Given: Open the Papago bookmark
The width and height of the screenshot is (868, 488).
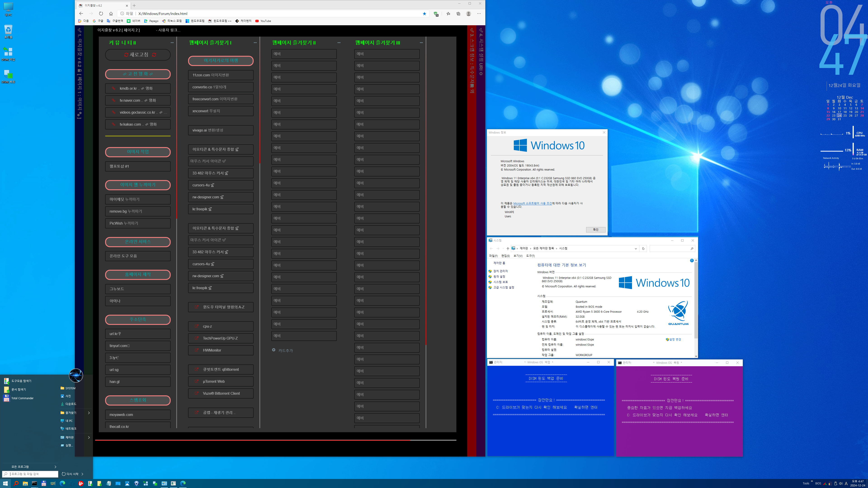Looking at the screenshot, I should (151, 21).
